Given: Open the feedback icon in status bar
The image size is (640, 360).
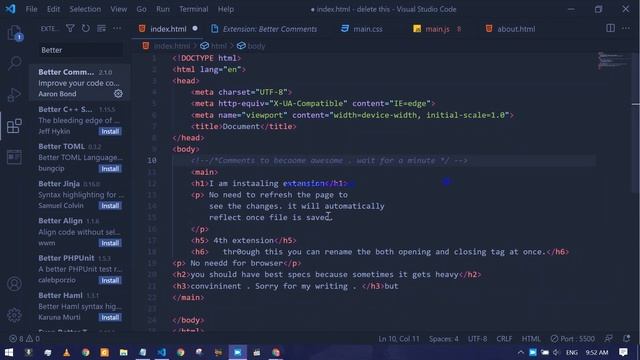Looking at the screenshot, I should [x=609, y=338].
